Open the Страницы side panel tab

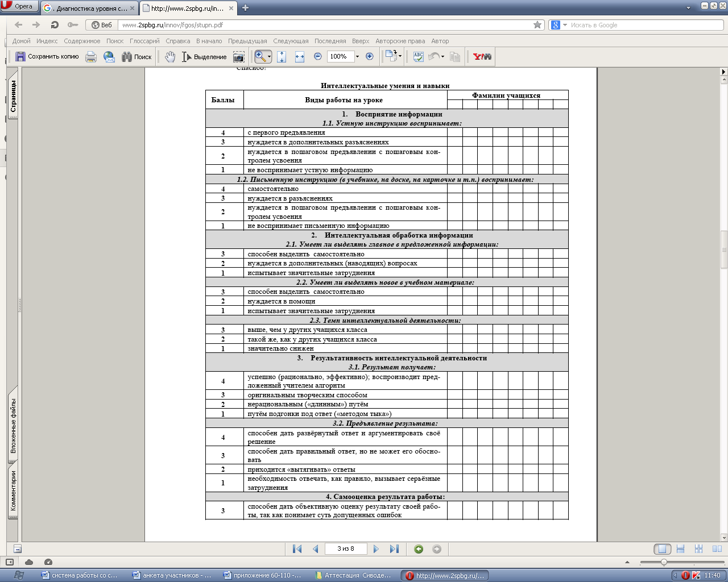click(x=13, y=95)
